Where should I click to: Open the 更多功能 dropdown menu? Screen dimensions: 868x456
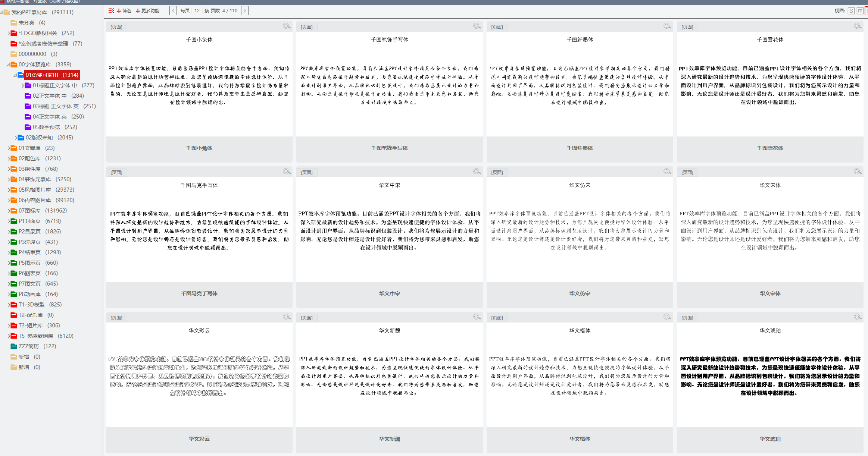pos(148,11)
